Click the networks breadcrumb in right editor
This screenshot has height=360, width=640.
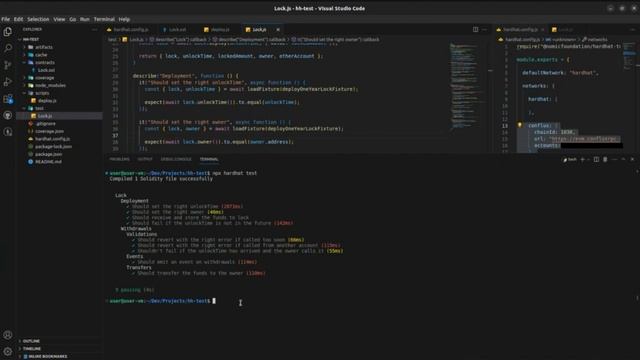pos(595,40)
